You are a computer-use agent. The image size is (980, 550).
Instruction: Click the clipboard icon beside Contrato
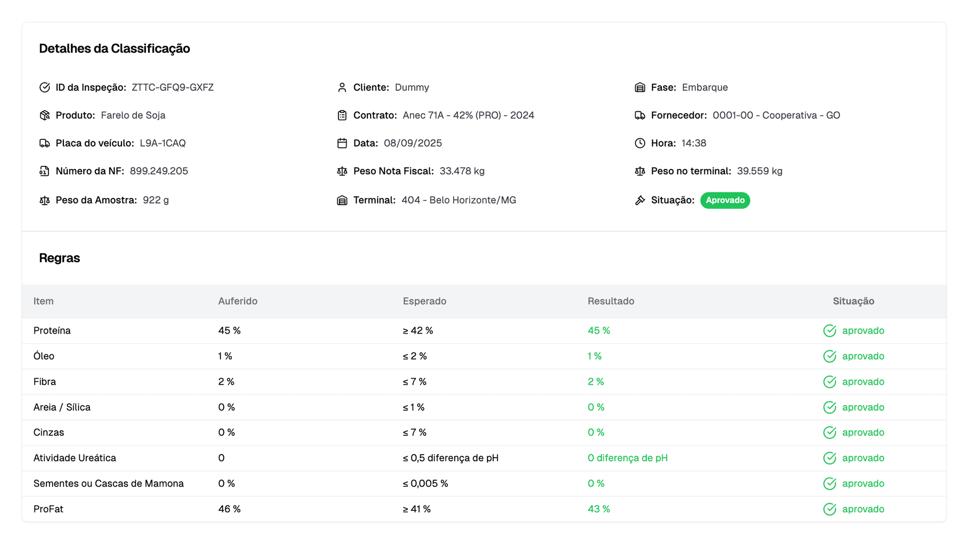(342, 115)
